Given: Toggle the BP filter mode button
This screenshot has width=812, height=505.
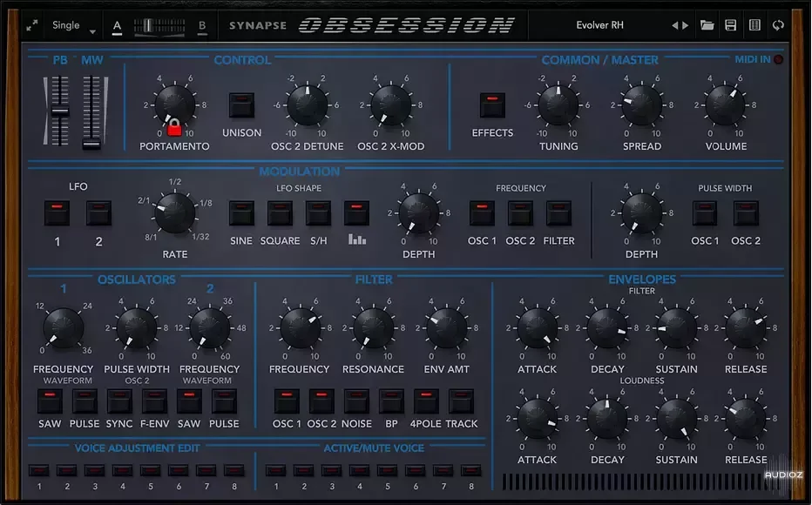Looking at the screenshot, I should 391,401.
